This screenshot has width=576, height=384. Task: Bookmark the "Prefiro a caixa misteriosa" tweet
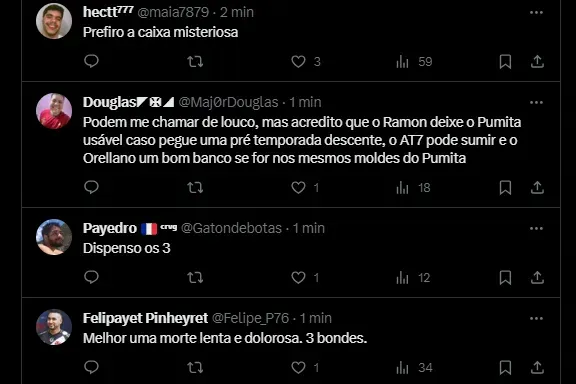[x=505, y=61]
